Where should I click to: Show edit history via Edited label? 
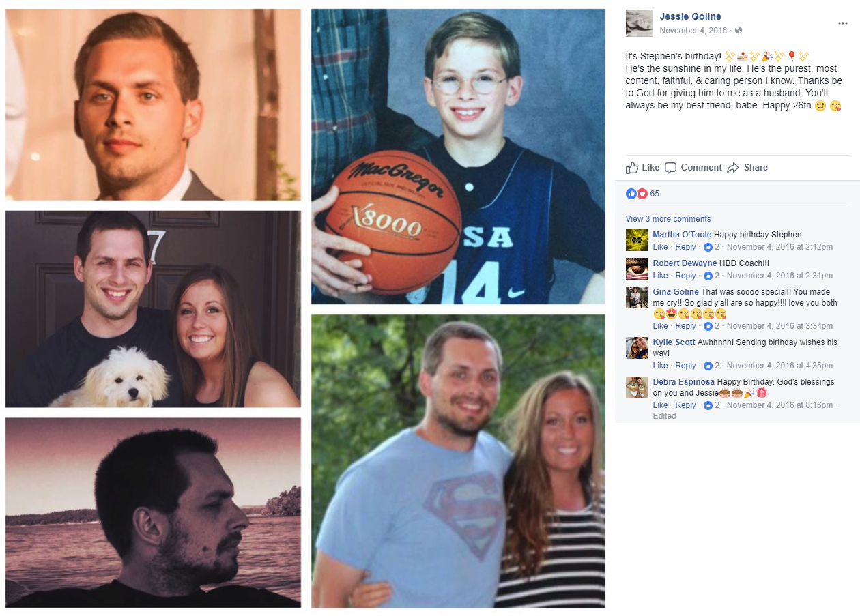664,416
